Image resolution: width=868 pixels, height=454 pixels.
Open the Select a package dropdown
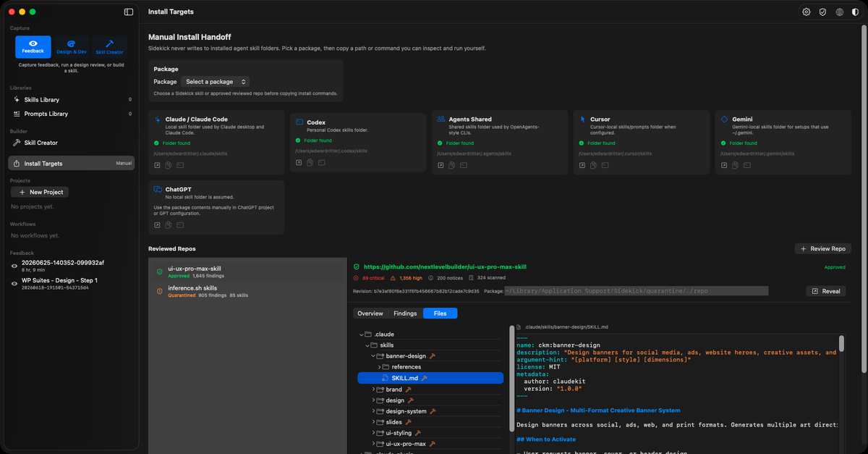point(216,82)
